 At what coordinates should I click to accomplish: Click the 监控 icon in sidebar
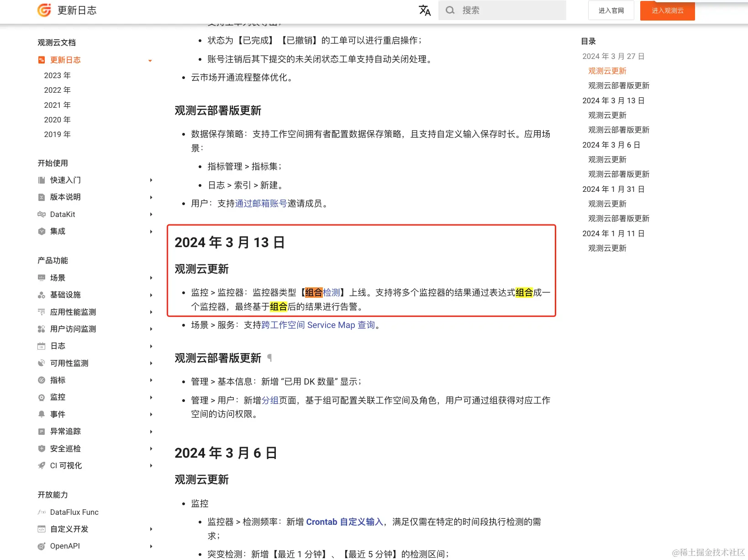pos(42,397)
